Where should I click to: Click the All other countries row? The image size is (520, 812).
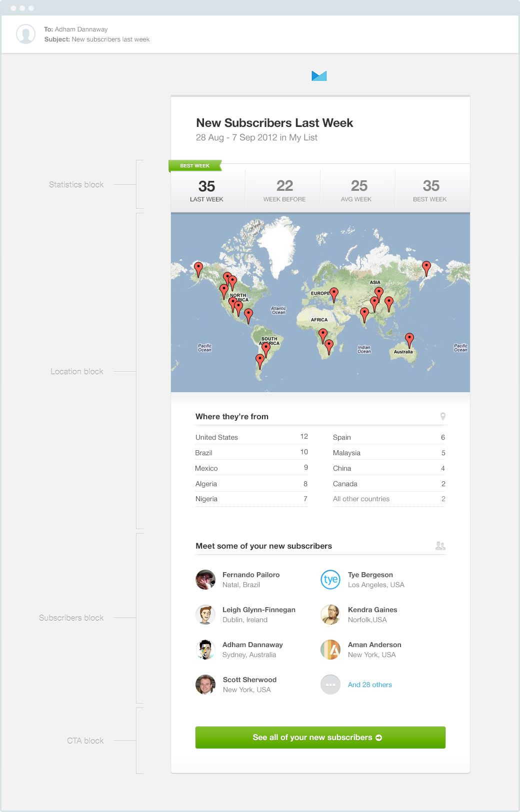coord(389,499)
